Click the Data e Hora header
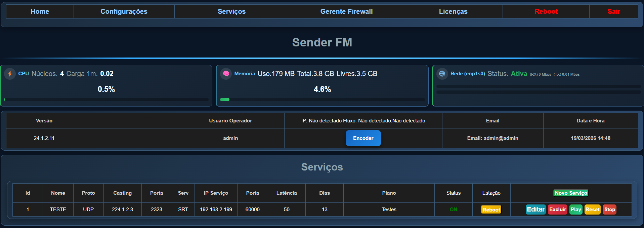 (x=591, y=121)
